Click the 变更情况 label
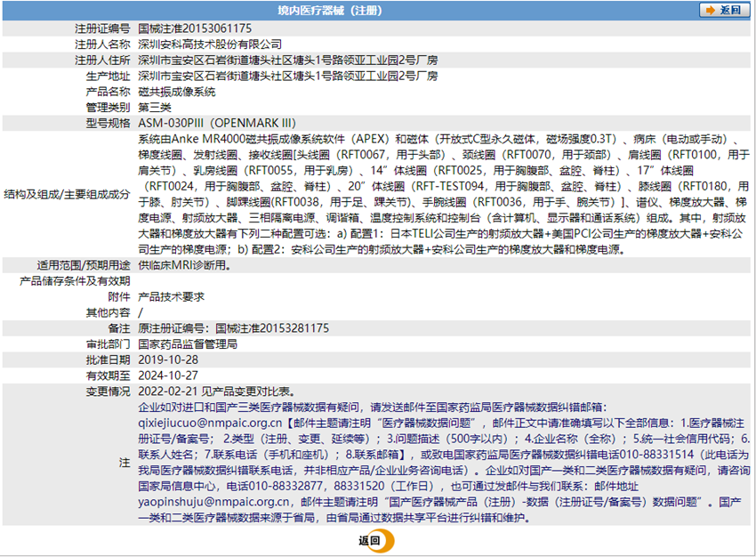This screenshot has height=557, width=756. coord(108,392)
